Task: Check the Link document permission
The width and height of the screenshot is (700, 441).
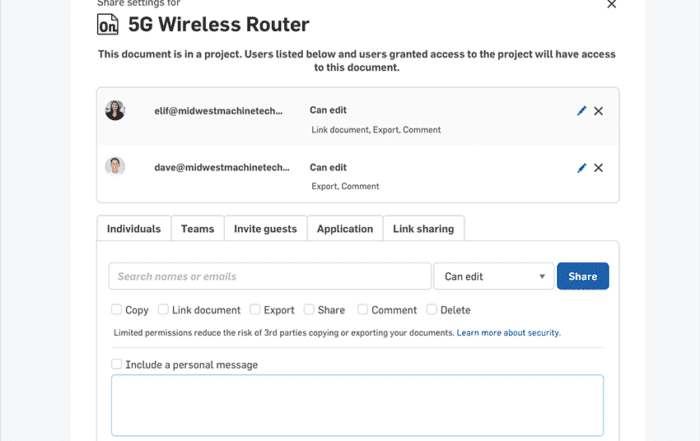Action: tap(163, 309)
